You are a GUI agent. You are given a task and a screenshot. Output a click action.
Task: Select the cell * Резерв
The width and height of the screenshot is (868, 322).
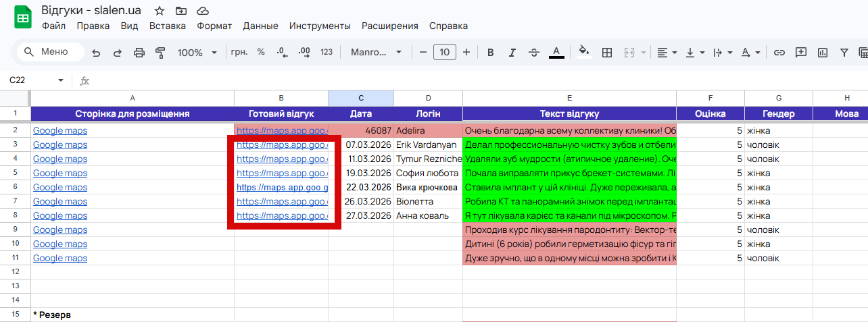coord(132,315)
